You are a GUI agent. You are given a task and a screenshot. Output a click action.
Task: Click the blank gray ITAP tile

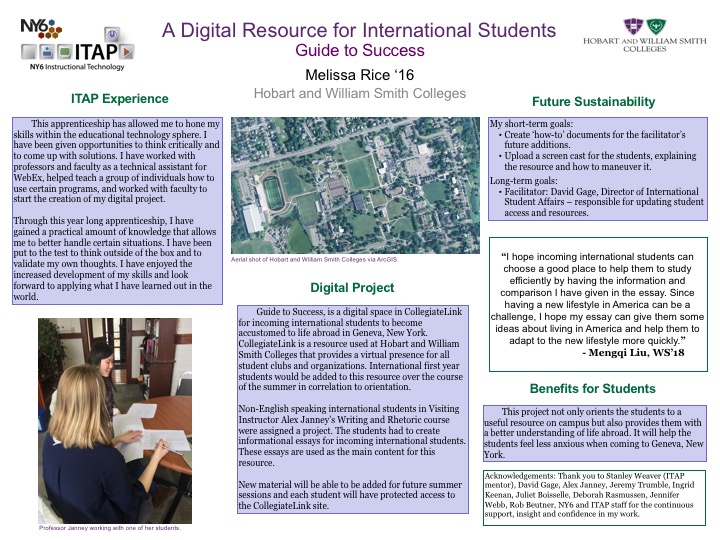(x=28, y=51)
